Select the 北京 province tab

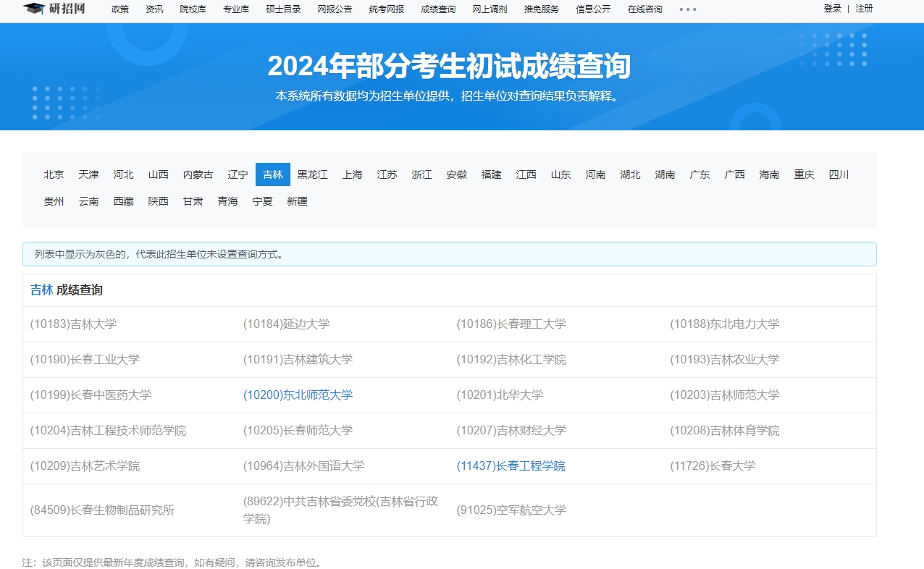coord(54,174)
